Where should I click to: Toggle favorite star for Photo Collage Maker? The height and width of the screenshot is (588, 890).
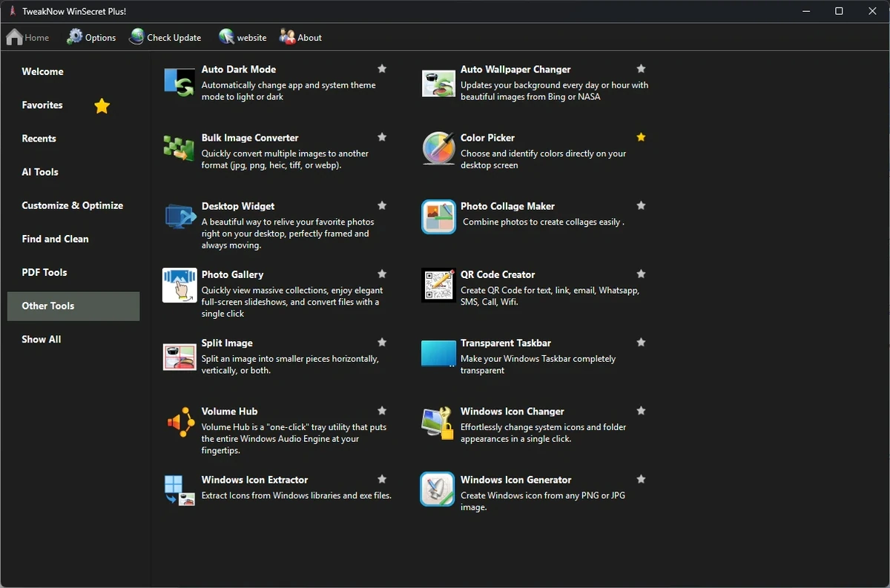click(642, 205)
